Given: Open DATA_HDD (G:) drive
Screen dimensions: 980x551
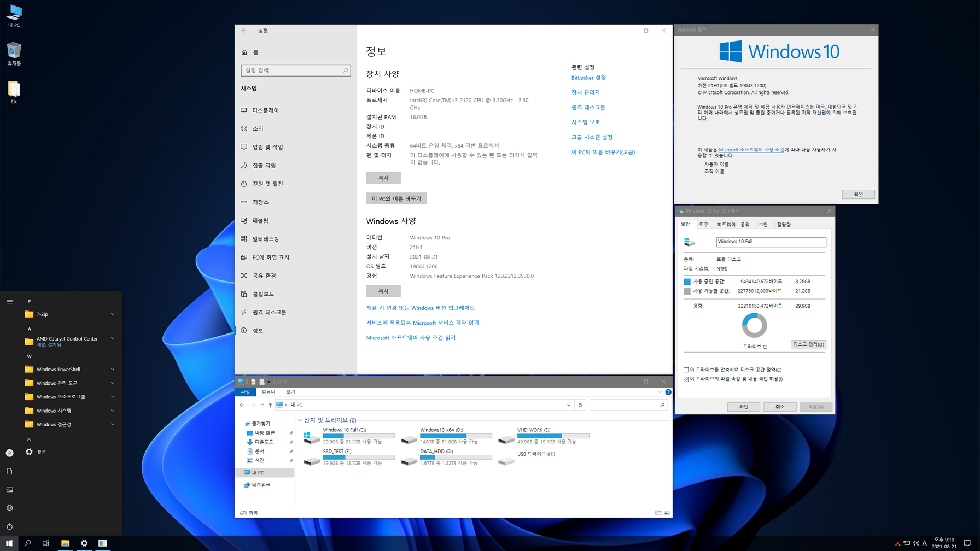Looking at the screenshot, I should [446, 458].
